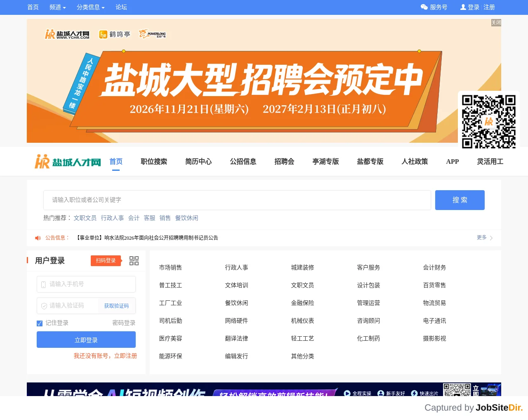Open the 响水法院 announcement link
This screenshot has width=528, height=420.
coord(147,238)
